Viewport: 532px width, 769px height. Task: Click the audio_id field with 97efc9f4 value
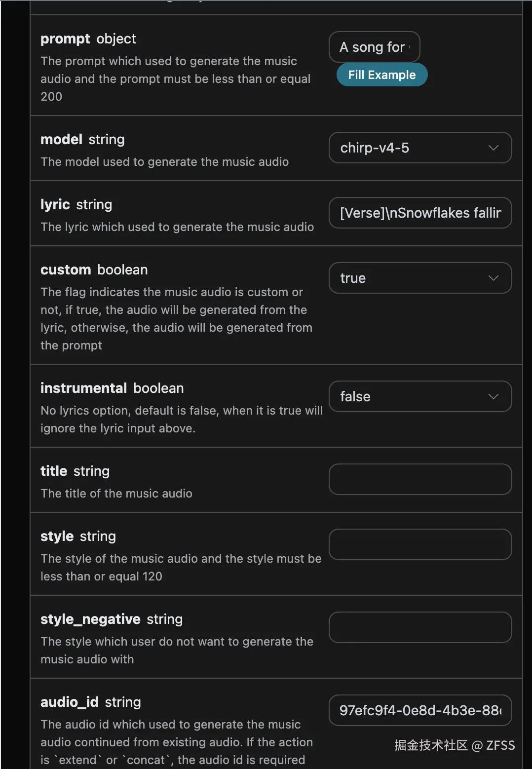click(x=420, y=710)
